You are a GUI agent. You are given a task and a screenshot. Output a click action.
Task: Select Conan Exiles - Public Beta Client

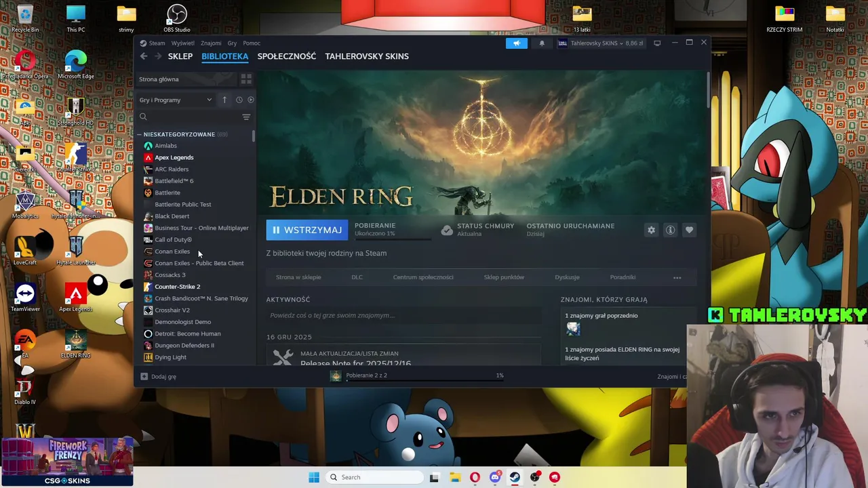(199, 263)
